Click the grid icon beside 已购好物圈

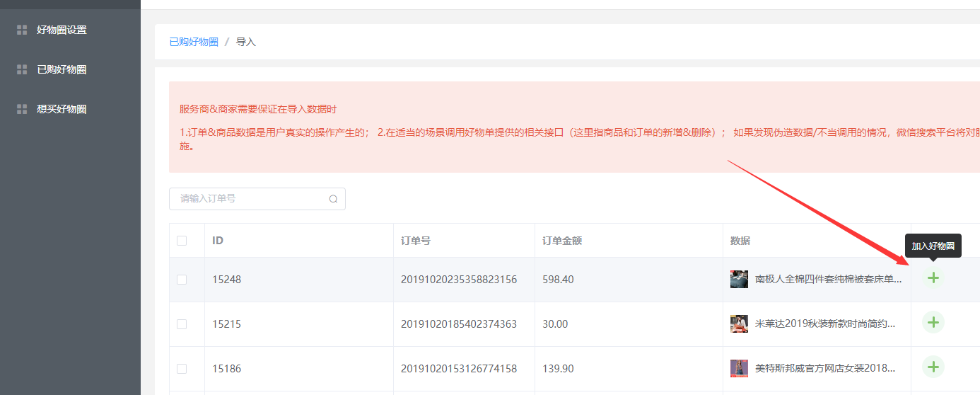(x=22, y=69)
